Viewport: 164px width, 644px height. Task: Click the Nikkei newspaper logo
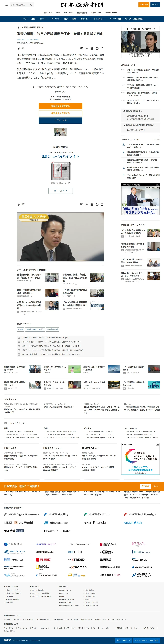82,5
